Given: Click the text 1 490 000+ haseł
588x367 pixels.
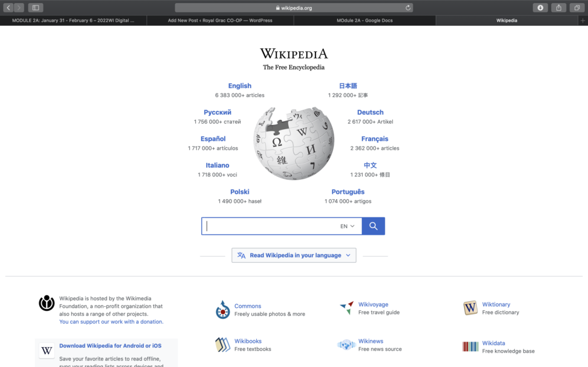Looking at the screenshot, I should tap(240, 201).
